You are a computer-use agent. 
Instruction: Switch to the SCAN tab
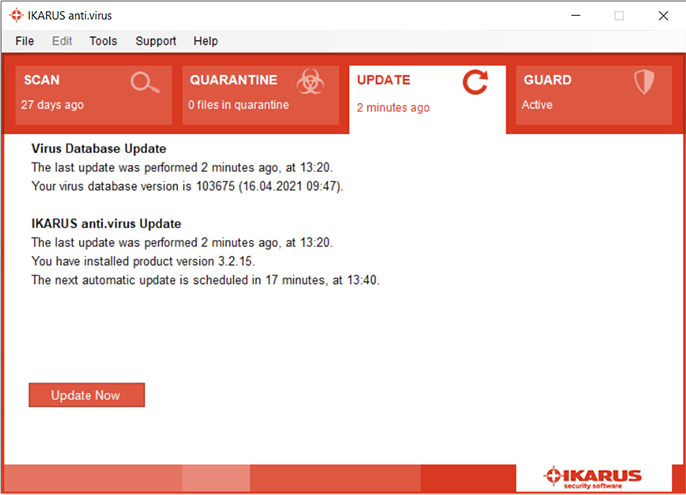pyautogui.click(x=94, y=95)
